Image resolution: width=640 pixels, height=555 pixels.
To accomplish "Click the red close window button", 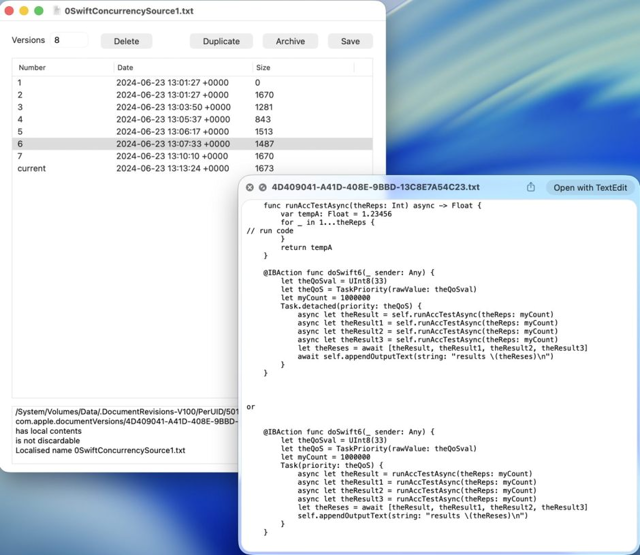I will (9, 11).
